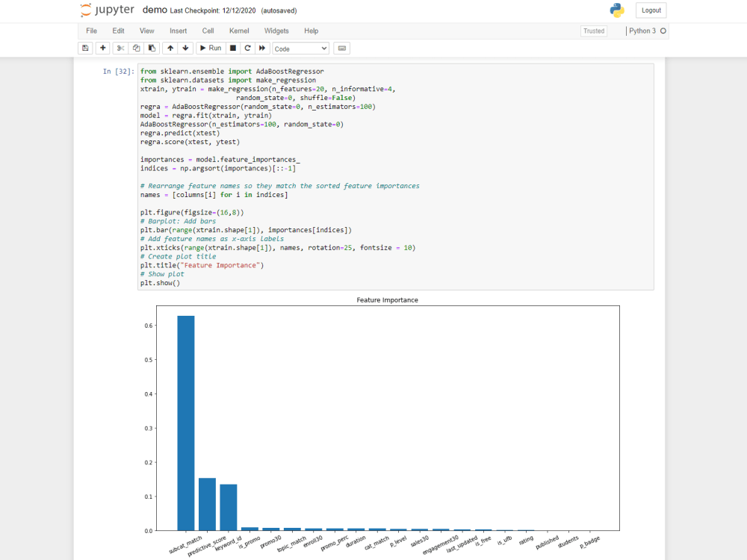Click the AdaBoostRegressor import line
Image resolution: width=747 pixels, height=560 pixels.
[232, 72]
